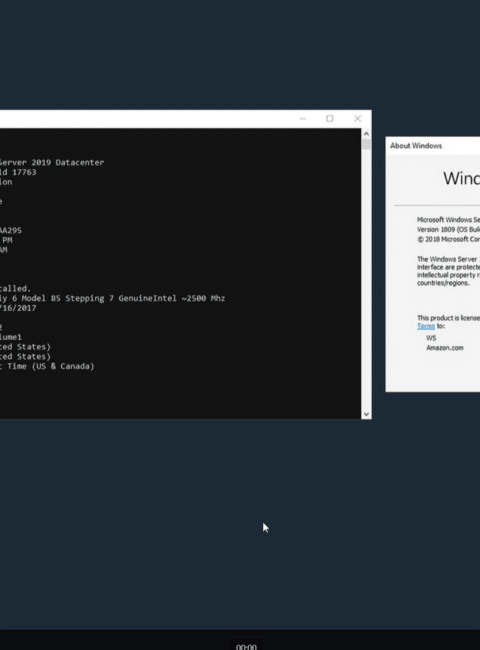Image resolution: width=480 pixels, height=650 pixels.
Task: Maximize the command prompt window
Action: point(330,119)
